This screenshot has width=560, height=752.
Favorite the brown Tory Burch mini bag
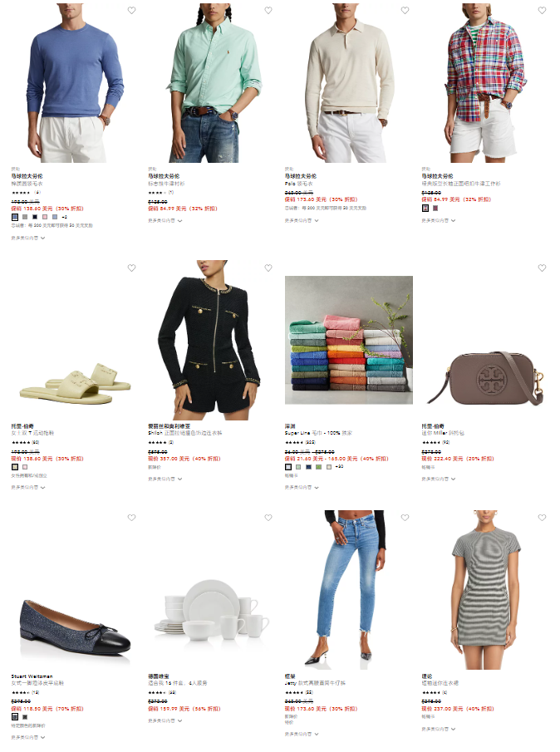(x=542, y=268)
